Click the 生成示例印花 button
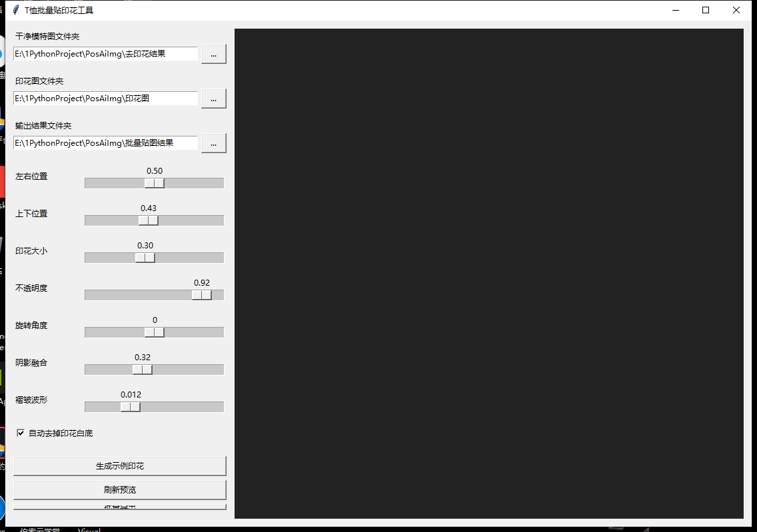The width and height of the screenshot is (757, 532). coord(120,466)
